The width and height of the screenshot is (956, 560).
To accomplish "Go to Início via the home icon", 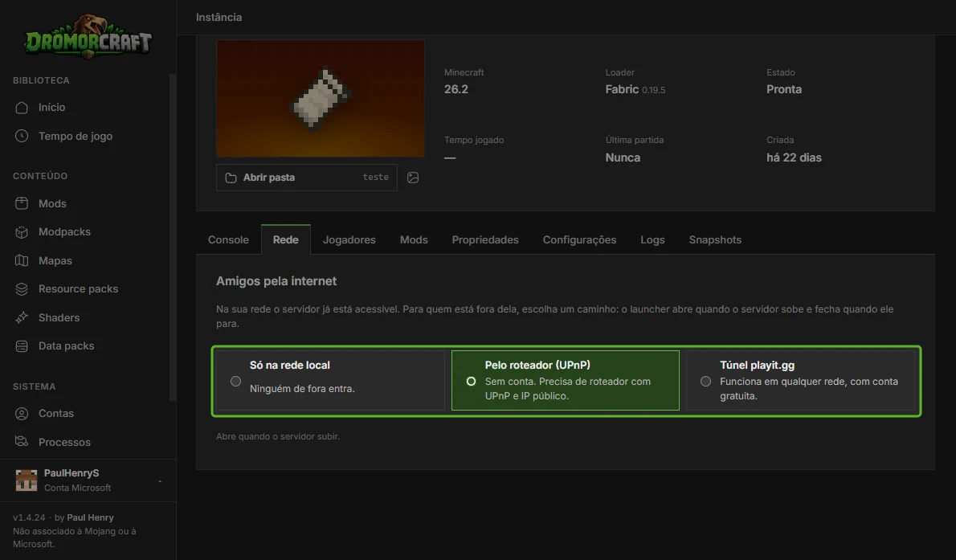I will [x=22, y=108].
